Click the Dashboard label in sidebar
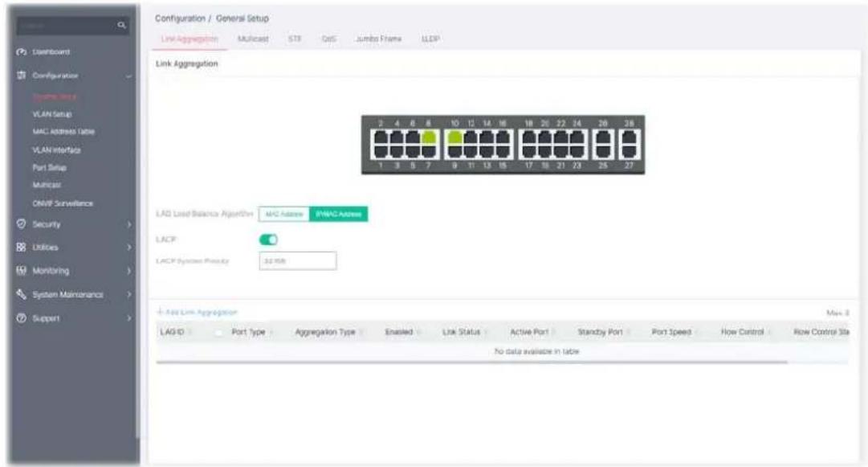Image resolution: width=868 pixels, height=467 pixels. (x=51, y=52)
